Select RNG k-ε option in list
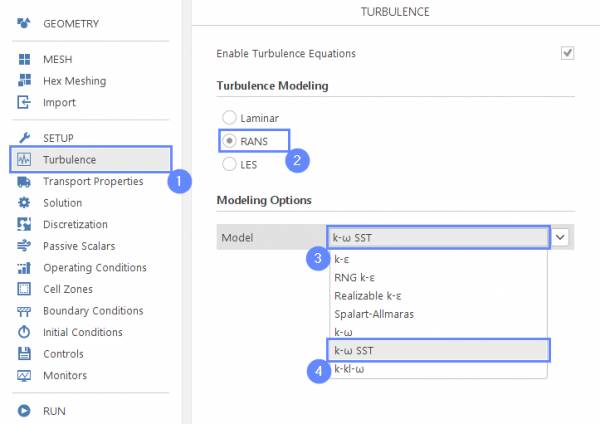 [x=361, y=277]
